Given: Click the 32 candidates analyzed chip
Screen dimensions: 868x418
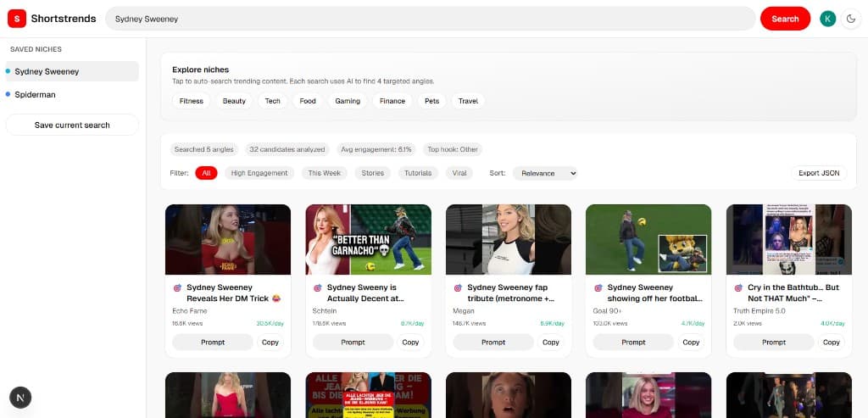Looking at the screenshot, I should tap(287, 149).
